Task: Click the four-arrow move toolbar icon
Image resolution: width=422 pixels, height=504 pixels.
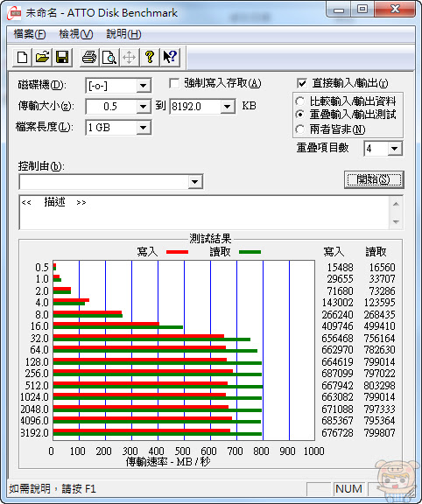Action: pos(129,57)
